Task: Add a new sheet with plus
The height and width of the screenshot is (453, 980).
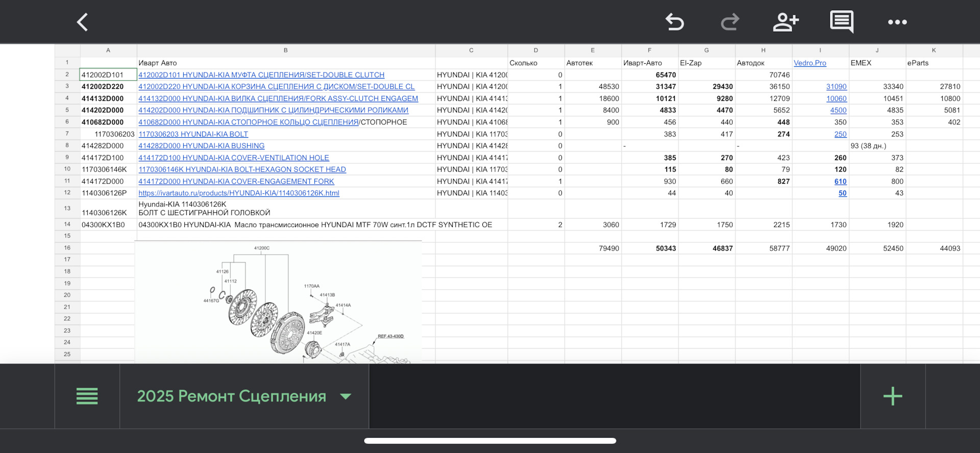Action: (893, 396)
